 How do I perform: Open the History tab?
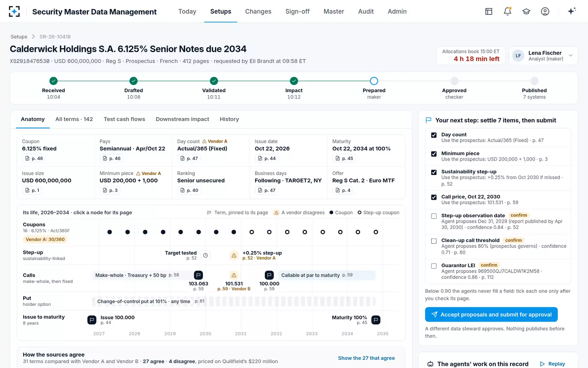pos(229,119)
